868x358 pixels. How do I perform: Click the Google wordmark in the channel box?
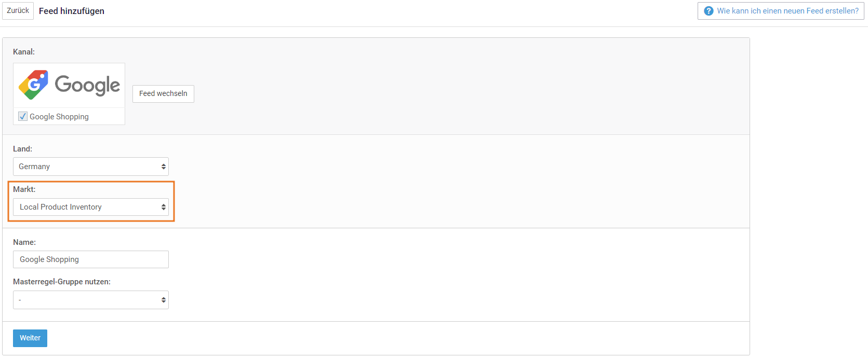pos(87,84)
